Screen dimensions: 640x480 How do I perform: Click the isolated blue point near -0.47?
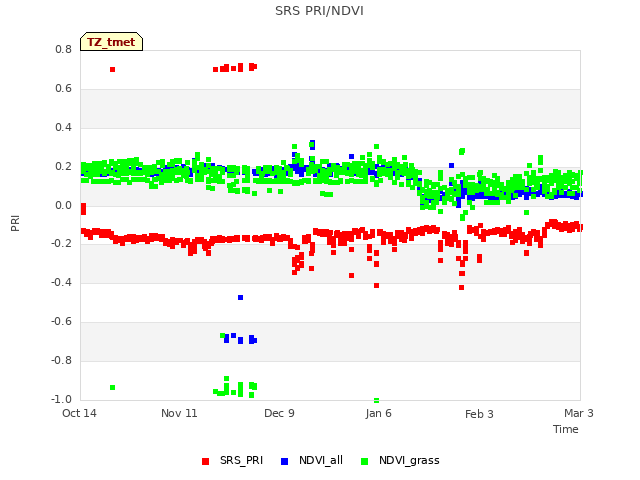click(x=240, y=298)
